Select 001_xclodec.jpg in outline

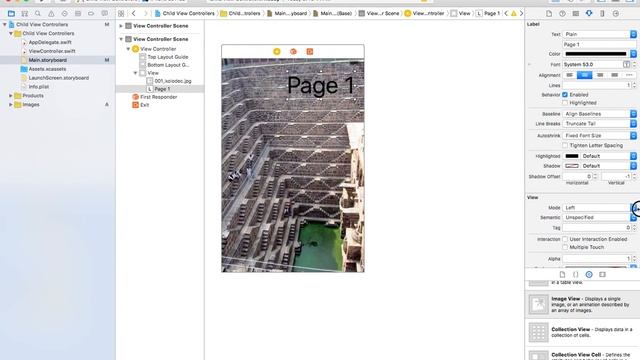(173, 81)
